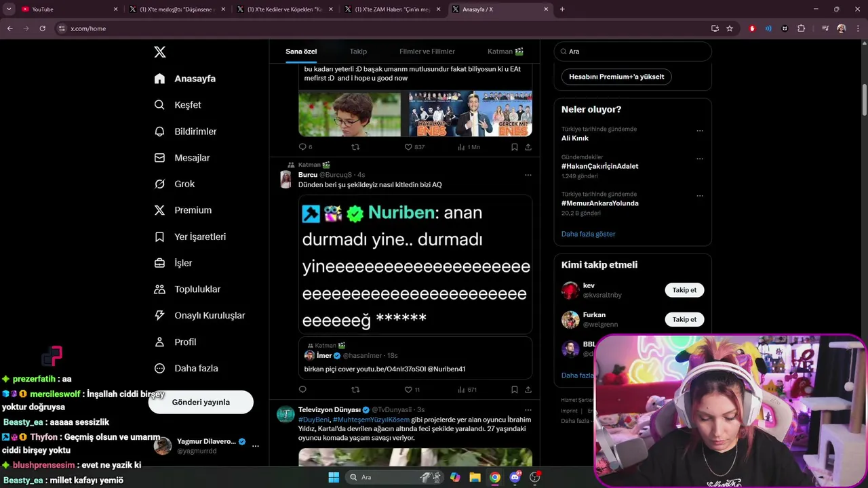The width and height of the screenshot is (868, 488).
Task: Bookmark Burcu's post
Action: [x=515, y=390]
